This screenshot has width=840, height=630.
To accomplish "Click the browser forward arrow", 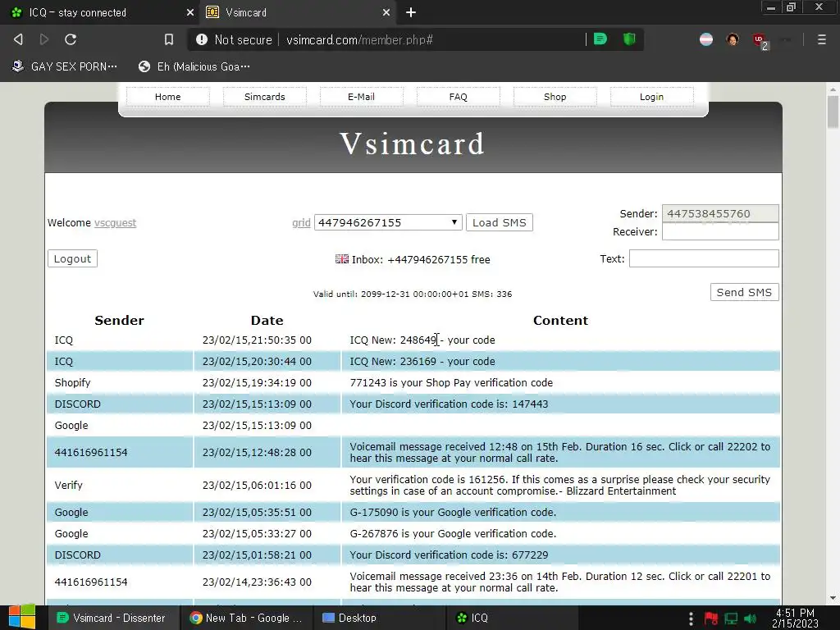I will [x=44, y=39].
